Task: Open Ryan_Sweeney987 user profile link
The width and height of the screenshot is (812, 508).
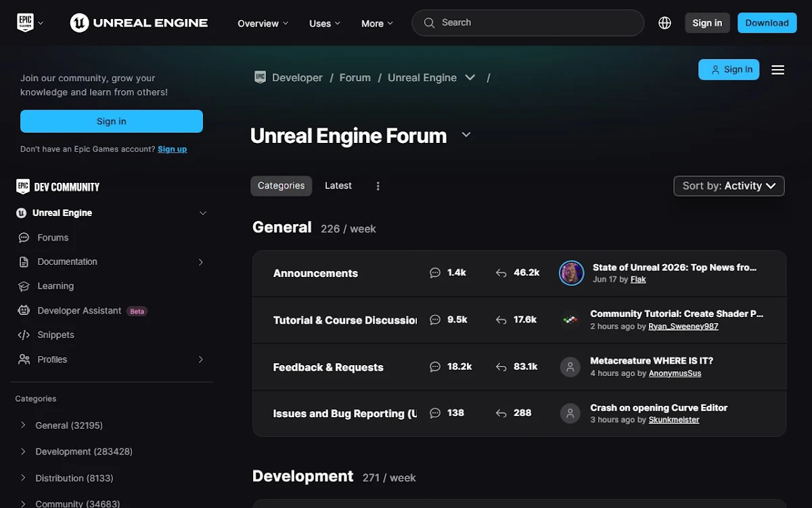Action: click(x=683, y=326)
